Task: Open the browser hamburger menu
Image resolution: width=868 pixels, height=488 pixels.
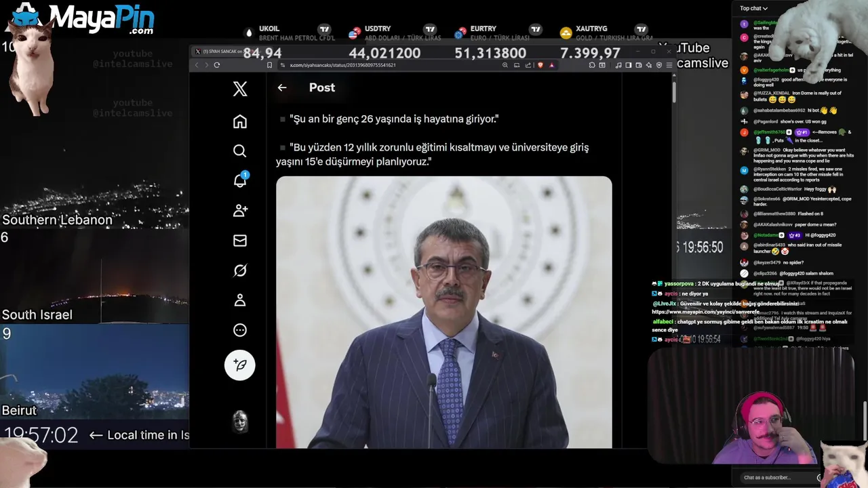Action: point(669,65)
